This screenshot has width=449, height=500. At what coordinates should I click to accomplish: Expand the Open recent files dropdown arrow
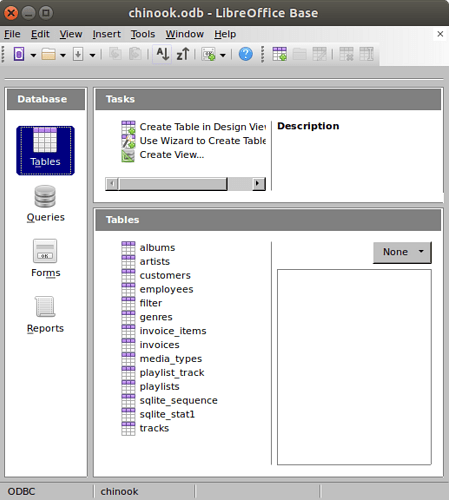pyautogui.click(x=63, y=55)
